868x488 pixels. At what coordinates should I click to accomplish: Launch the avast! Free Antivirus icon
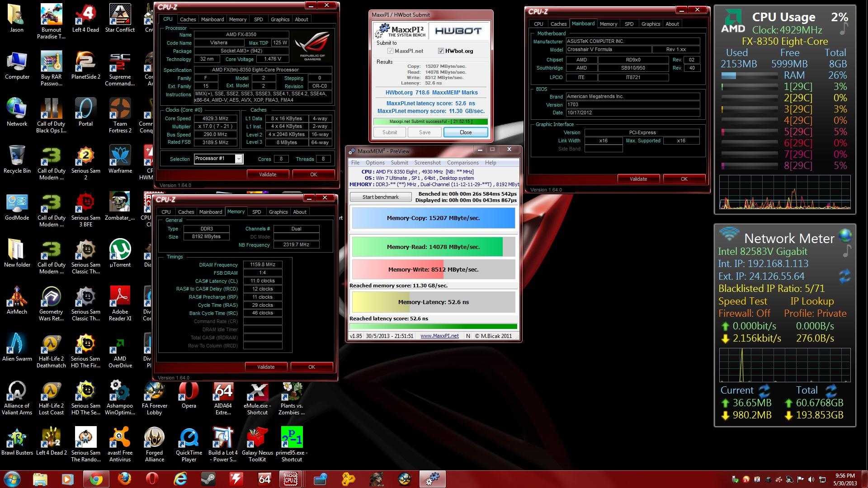coord(120,445)
